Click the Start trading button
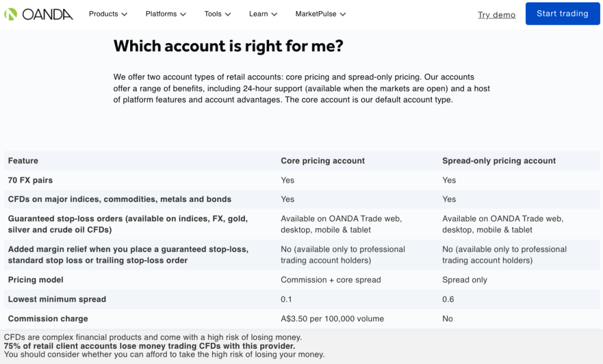 click(x=562, y=14)
